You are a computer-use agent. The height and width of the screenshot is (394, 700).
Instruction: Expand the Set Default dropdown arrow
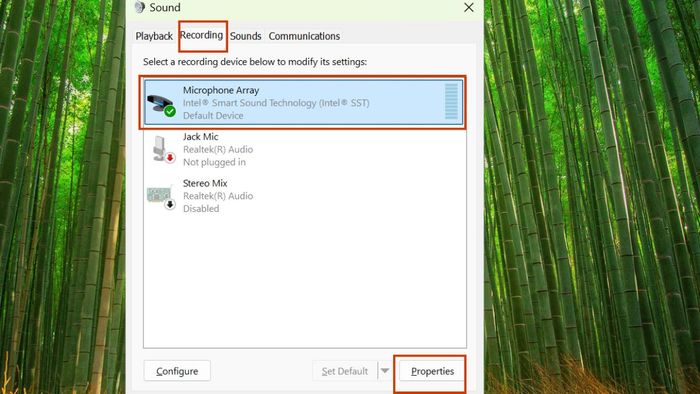[x=385, y=371]
